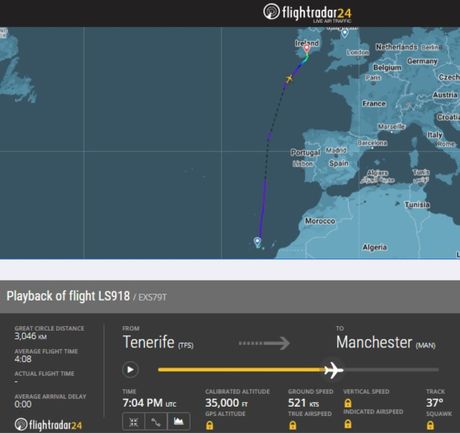This screenshot has width=460, height=433.
Task: Click Indicated Airspeed lock icon
Action: [x=348, y=424]
